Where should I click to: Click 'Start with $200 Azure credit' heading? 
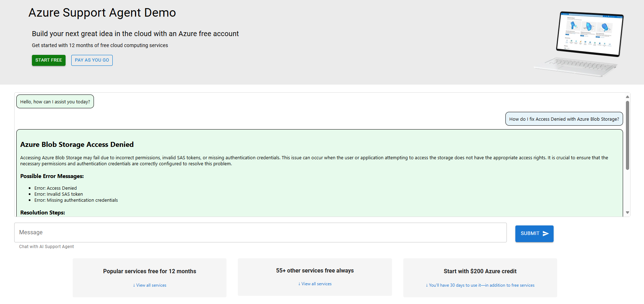point(480,271)
